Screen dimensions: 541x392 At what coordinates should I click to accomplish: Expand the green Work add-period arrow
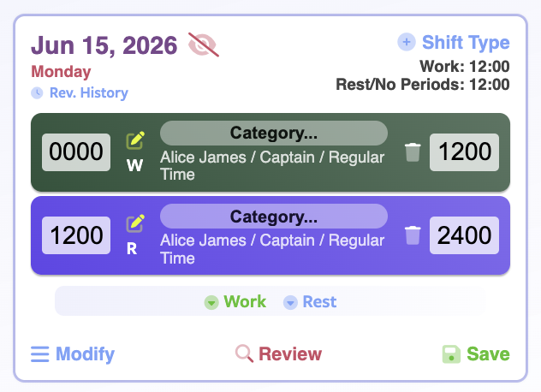(x=211, y=303)
